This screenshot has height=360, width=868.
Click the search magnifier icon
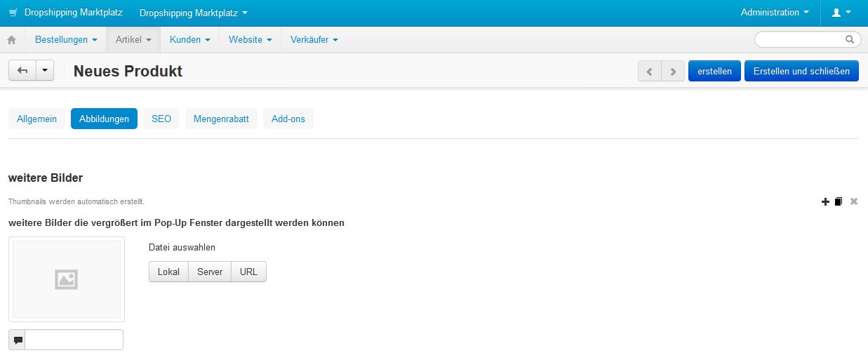850,39
